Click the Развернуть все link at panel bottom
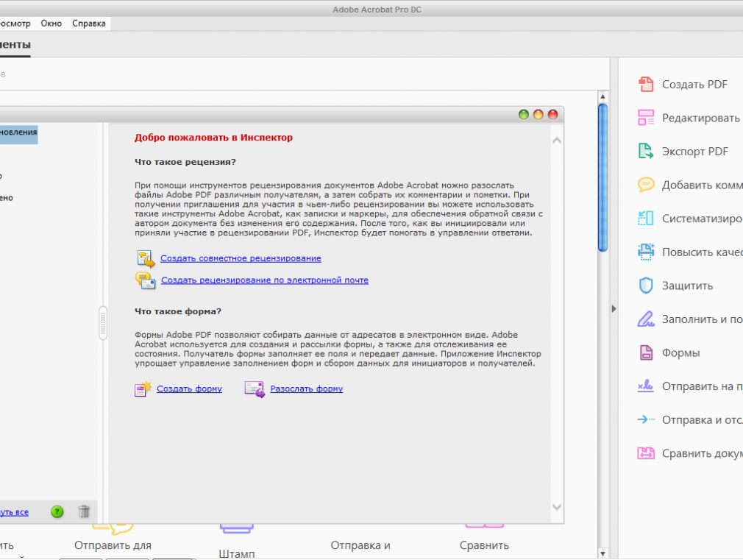 (x=14, y=512)
